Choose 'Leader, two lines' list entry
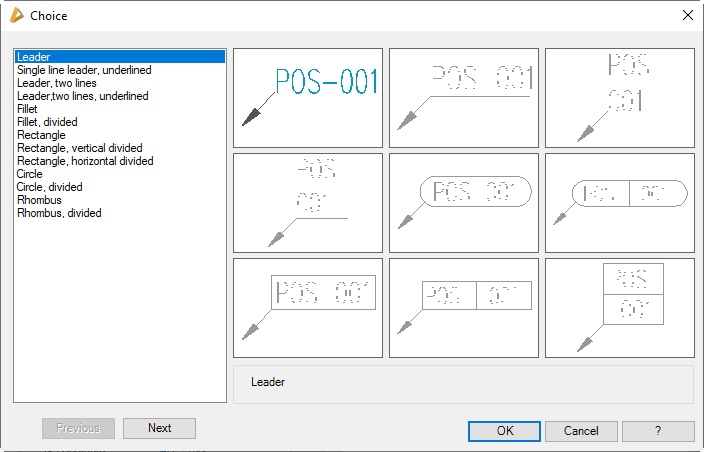The image size is (704, 452). [57, 84]
